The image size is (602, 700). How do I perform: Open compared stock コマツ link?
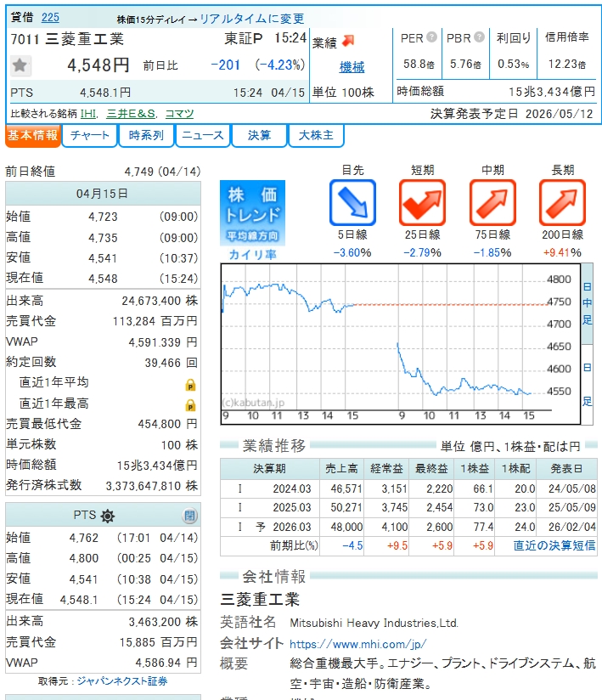pyautogui.click(x=179, y=114)
